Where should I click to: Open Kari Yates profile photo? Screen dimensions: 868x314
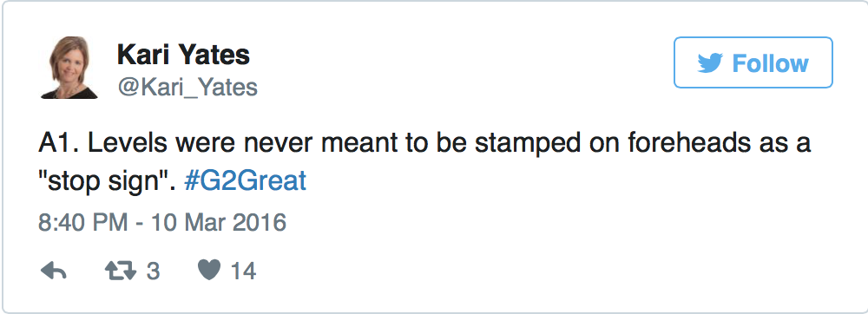click(x=69, y=68)
